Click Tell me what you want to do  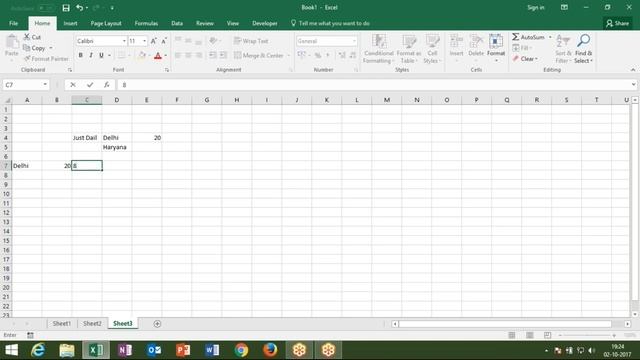[x=330, y=23]
